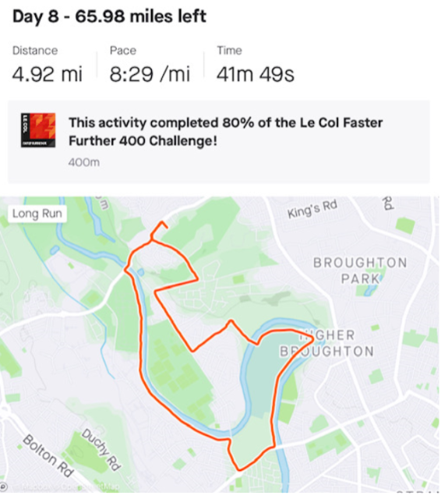The width and height of the screenshot is (448, 499).
Task: Click the challenge progress banner card
Action: pos(219,142)
